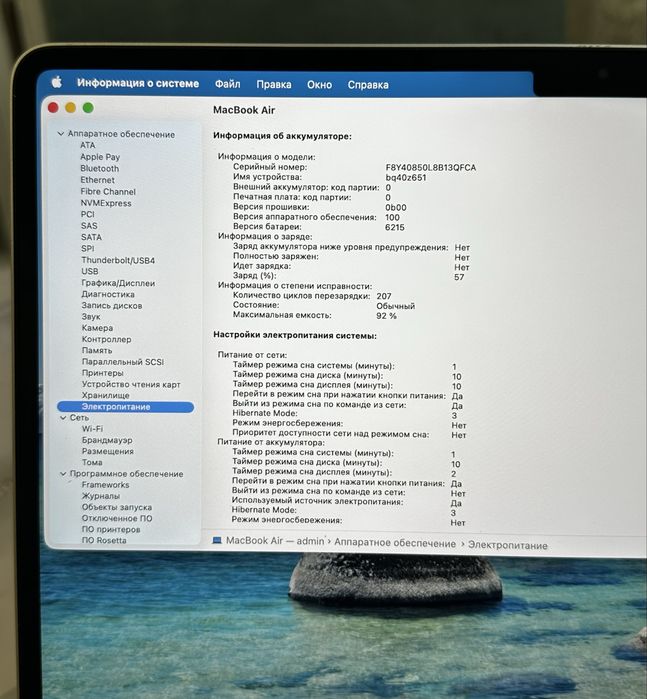The image size is (647, 699).
Task: Select Wi-Fi in the sidebar
Action: pos(92,429)
